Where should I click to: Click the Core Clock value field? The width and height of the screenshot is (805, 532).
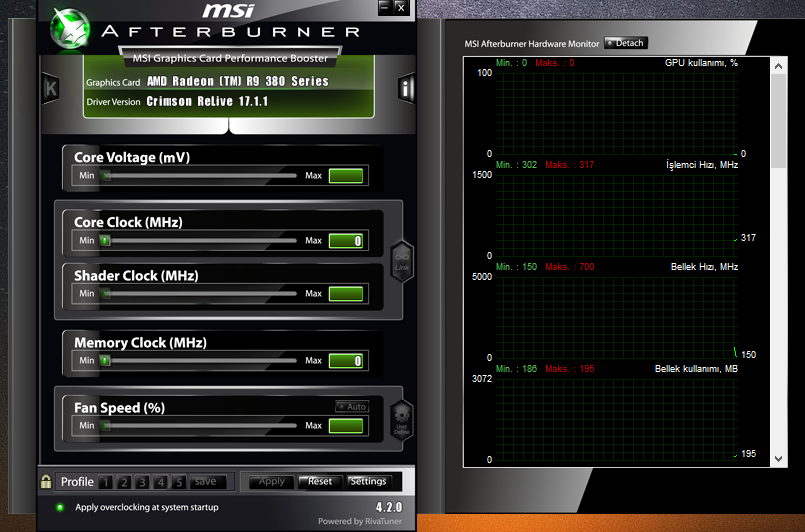(346, 240)
